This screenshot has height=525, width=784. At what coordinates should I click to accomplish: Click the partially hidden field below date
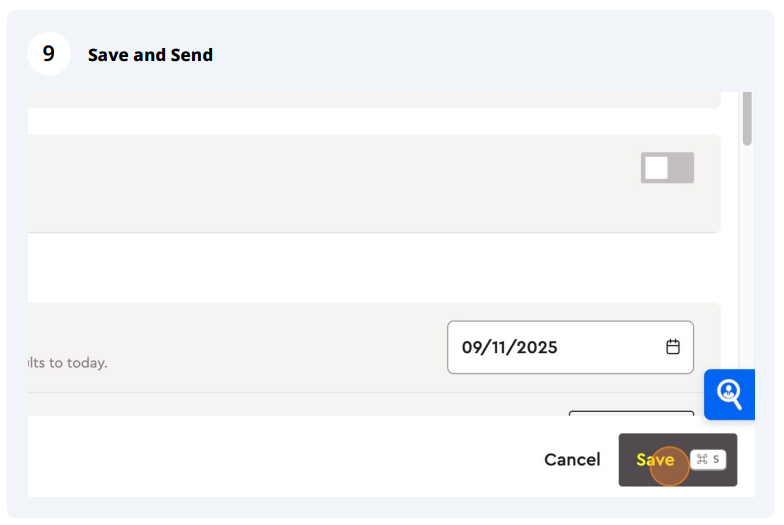(x=631, y=414)
